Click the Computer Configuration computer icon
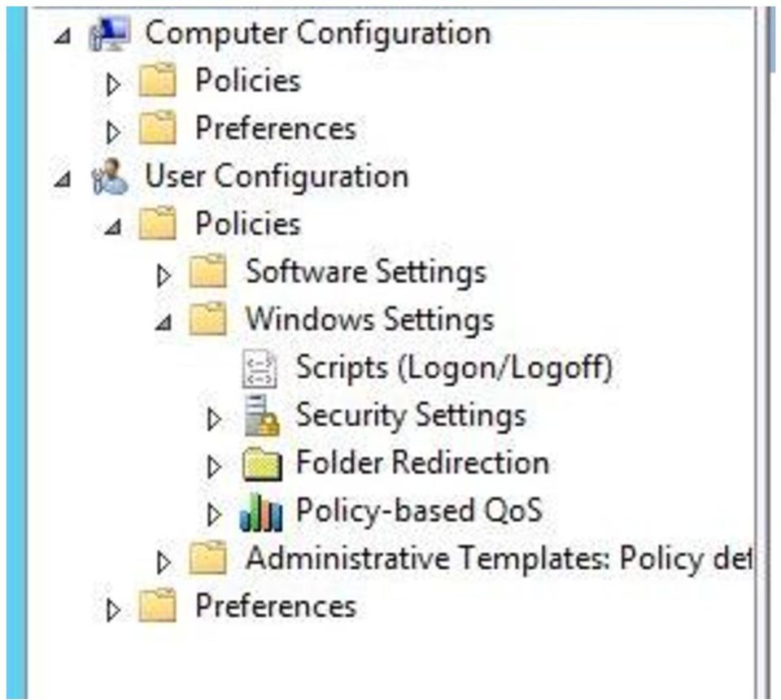 point(110,33)
